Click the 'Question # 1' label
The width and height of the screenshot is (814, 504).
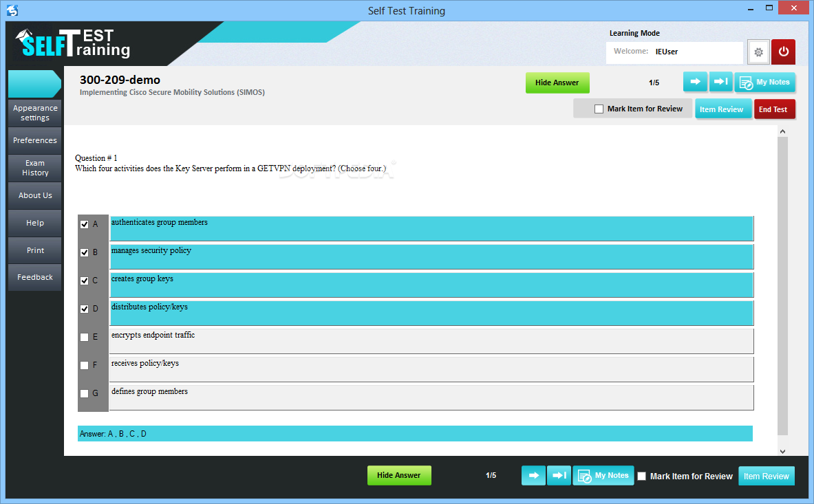[96, 158]
